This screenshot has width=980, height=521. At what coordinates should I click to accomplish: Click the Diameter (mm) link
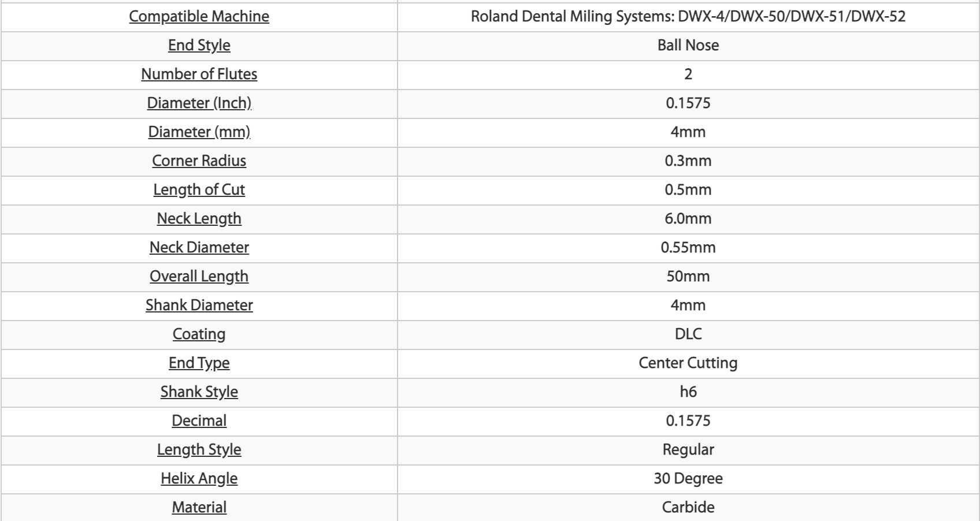click(x=199, y=132)
